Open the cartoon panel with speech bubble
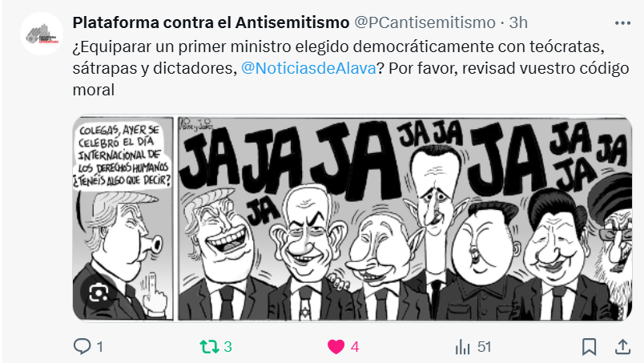Viewport: 644px width, 363px height. [x=123, y=219]
